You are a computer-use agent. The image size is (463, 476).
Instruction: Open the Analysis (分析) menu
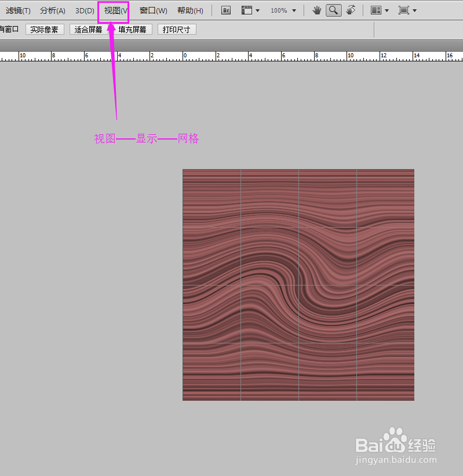[x=53, y=11]
